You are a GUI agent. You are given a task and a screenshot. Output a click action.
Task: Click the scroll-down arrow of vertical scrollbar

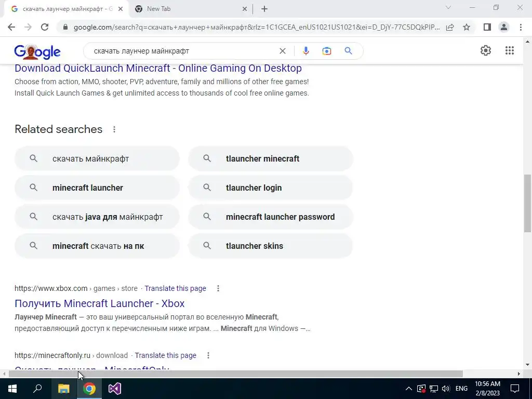click(x=527, y=365)
